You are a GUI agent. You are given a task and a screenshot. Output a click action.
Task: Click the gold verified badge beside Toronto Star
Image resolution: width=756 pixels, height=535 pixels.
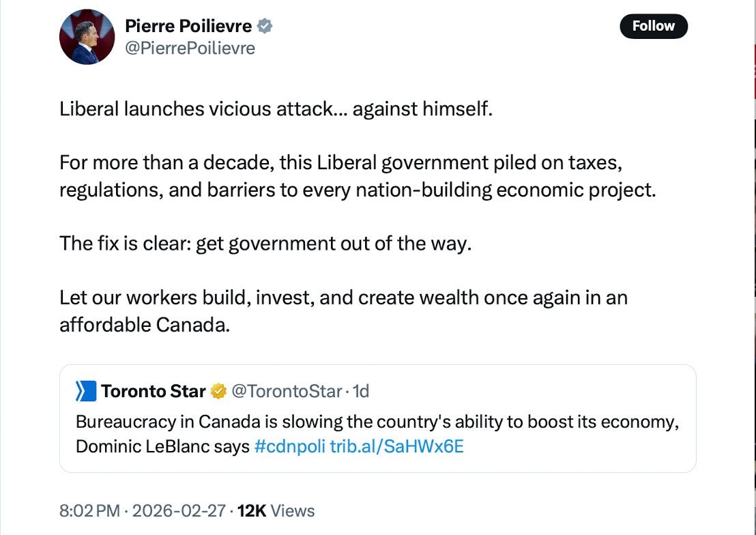tap(218, 391)
